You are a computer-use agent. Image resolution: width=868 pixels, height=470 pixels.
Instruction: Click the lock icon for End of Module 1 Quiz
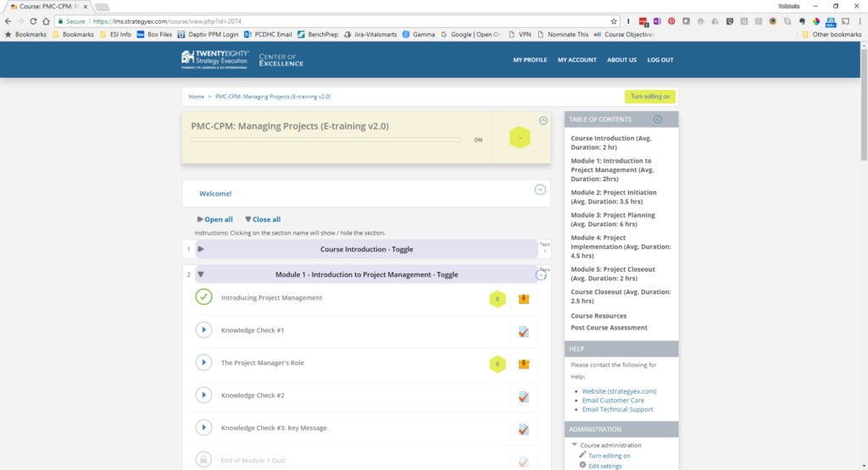[203, 460]
